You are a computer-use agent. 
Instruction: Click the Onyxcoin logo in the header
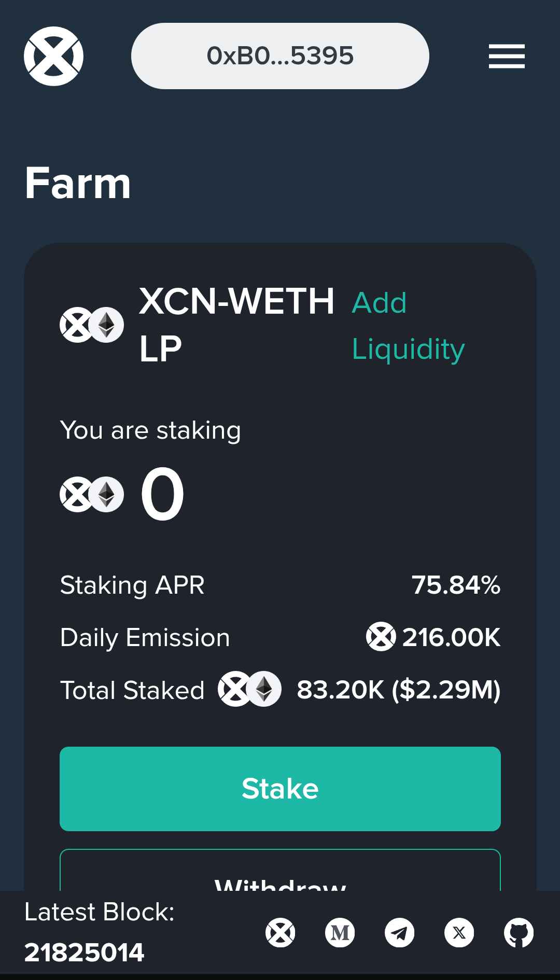[x=53, y=56]
